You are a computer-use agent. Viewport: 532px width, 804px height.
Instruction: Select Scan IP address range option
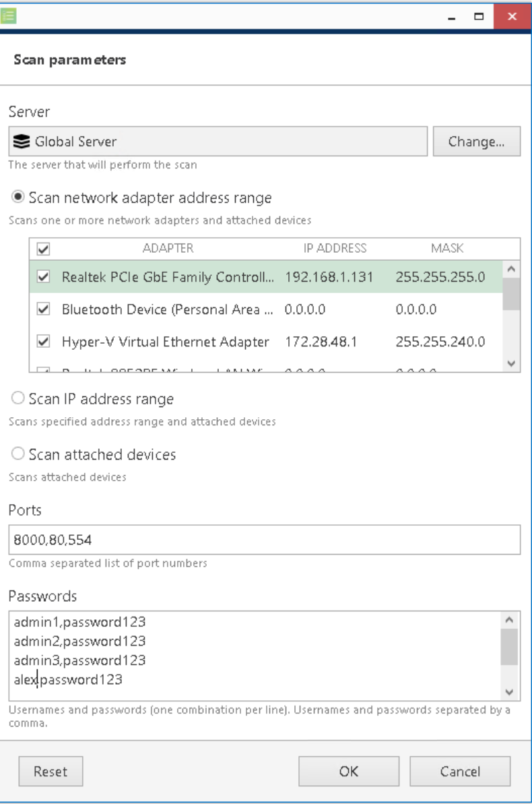pyautogui.click(x=19, y=400)
